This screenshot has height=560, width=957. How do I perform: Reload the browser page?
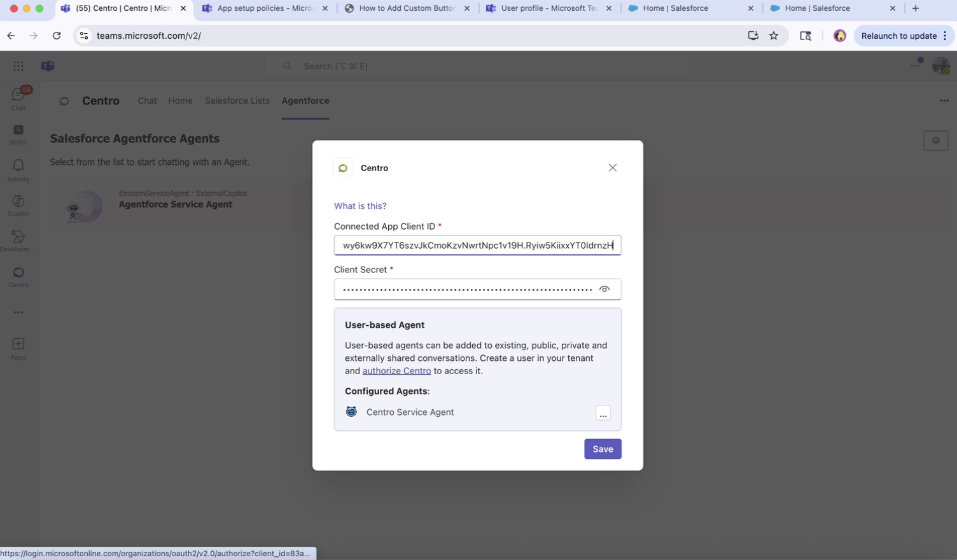57,36
